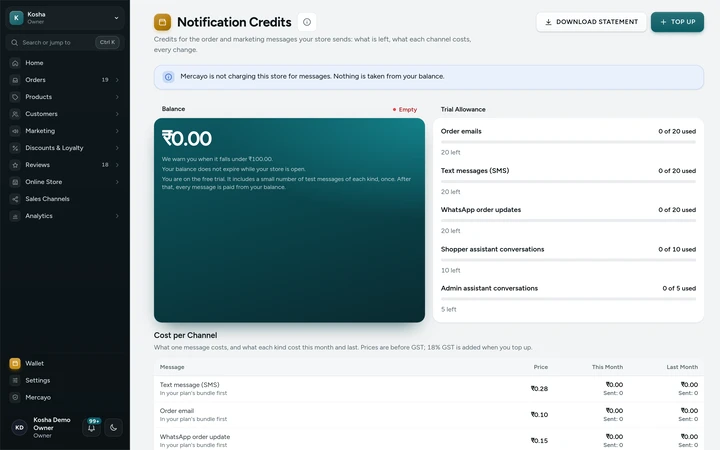720x450 pixels.
Task: Click the Download Statement button
Action: 591,22
